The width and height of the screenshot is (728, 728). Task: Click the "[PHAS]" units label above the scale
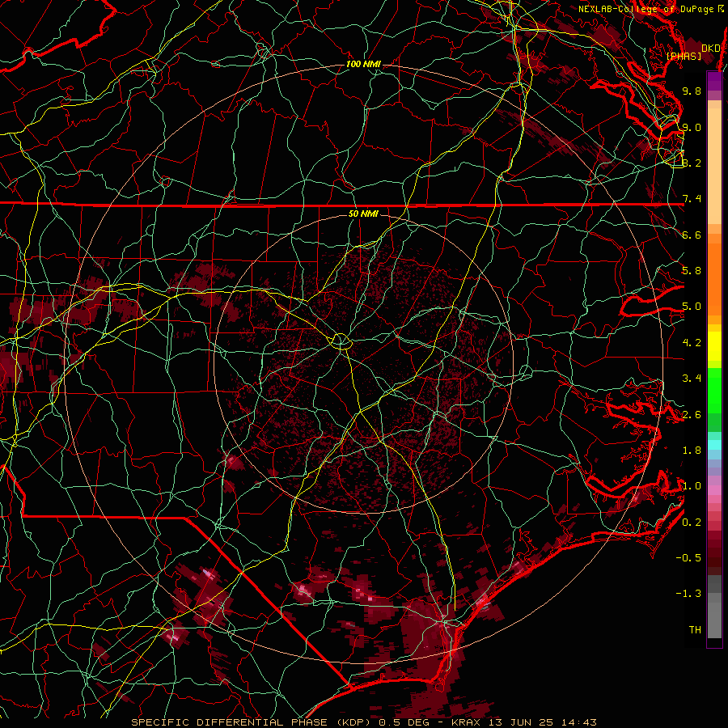coord(684,56)
